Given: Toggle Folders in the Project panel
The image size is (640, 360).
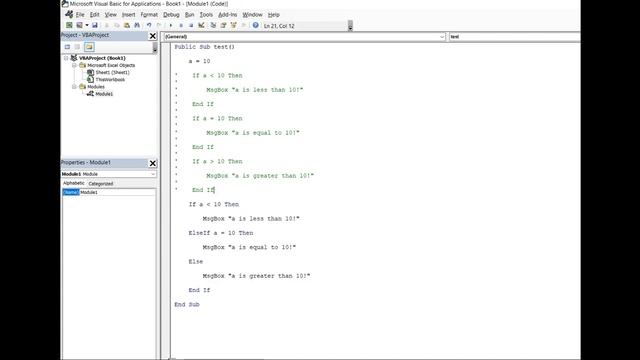Looking at the screenshot, I should pos(89,47).
